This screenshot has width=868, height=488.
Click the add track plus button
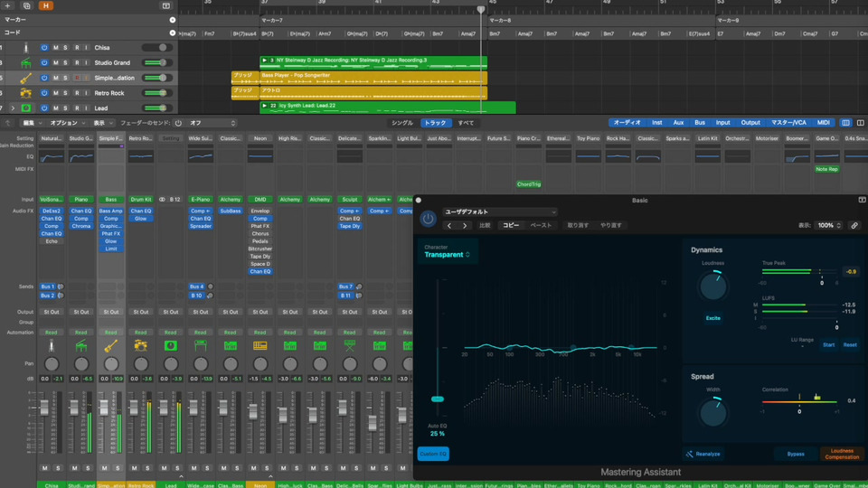coord(8,5)
